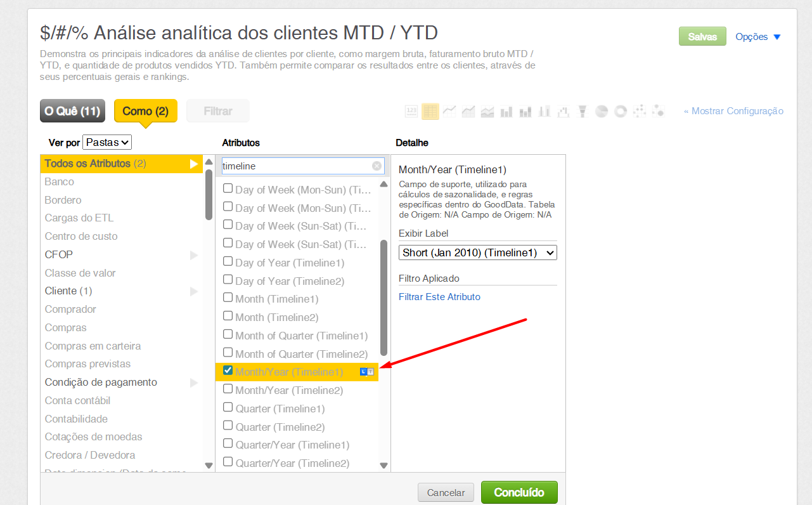Image resolution: width=812 pixels, height=505 pixels.
Task: Choose the funnel chart icon
Action: pos(583,112)
